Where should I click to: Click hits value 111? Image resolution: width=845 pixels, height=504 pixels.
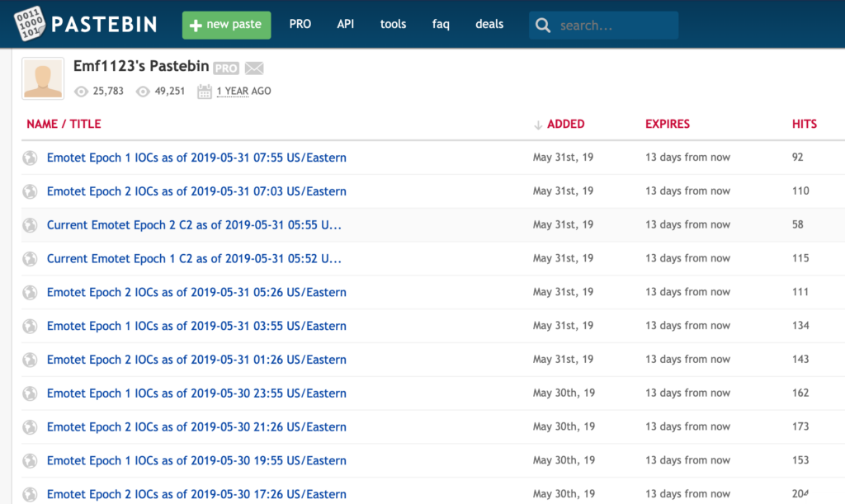pos(800,292)
